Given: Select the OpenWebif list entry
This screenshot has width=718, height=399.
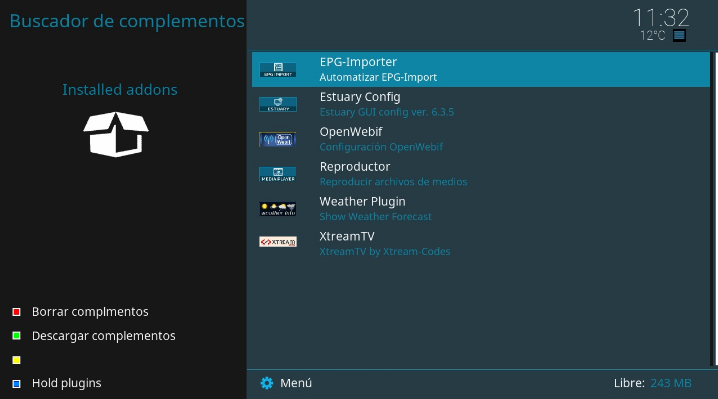Looking at the screenshot, I should [481, 139].
